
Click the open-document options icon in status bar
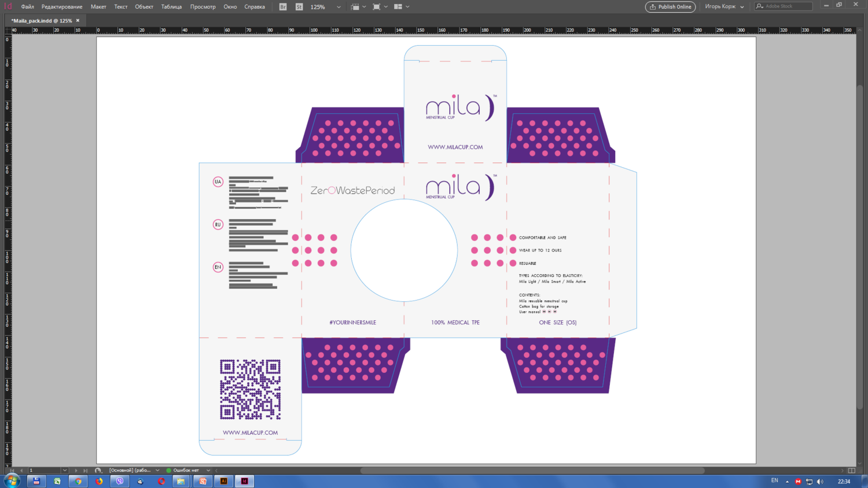pos(98,471)
